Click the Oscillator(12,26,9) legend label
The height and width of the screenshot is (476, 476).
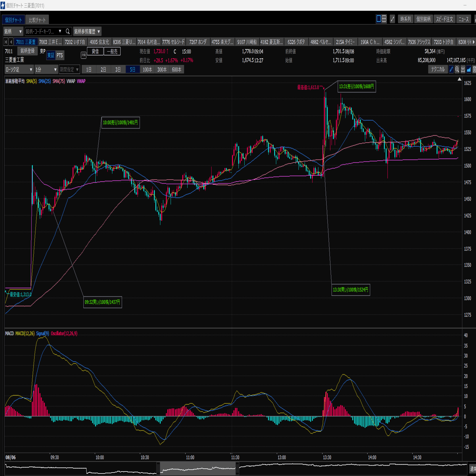point(64,333)
